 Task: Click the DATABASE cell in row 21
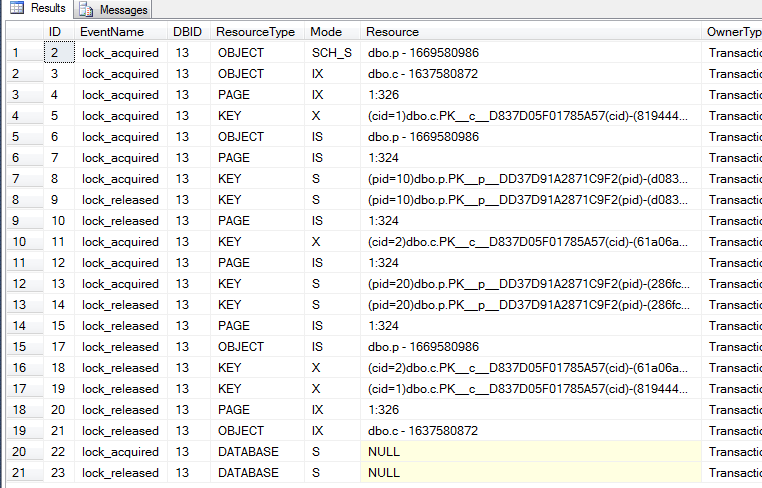[x=248, y=473]
